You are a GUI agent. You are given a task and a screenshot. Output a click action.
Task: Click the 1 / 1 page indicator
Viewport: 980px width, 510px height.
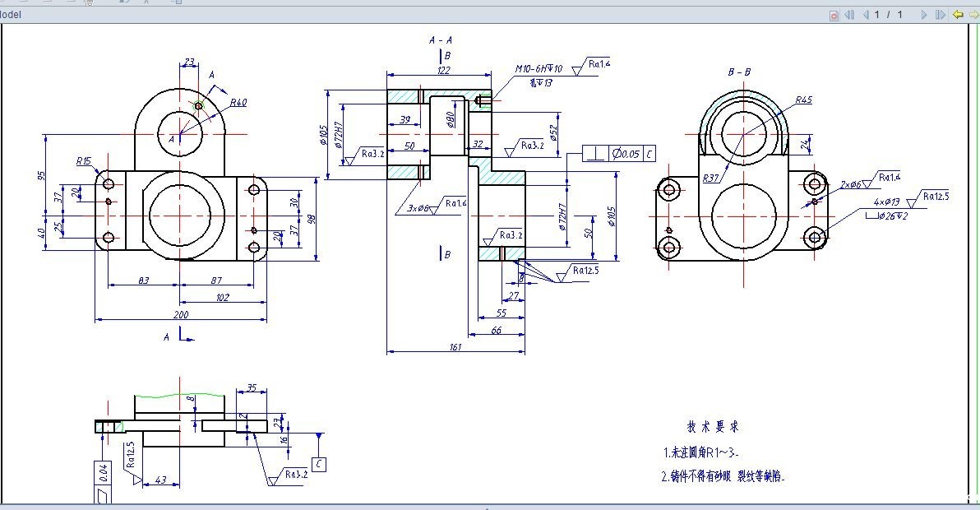[889, 15]
